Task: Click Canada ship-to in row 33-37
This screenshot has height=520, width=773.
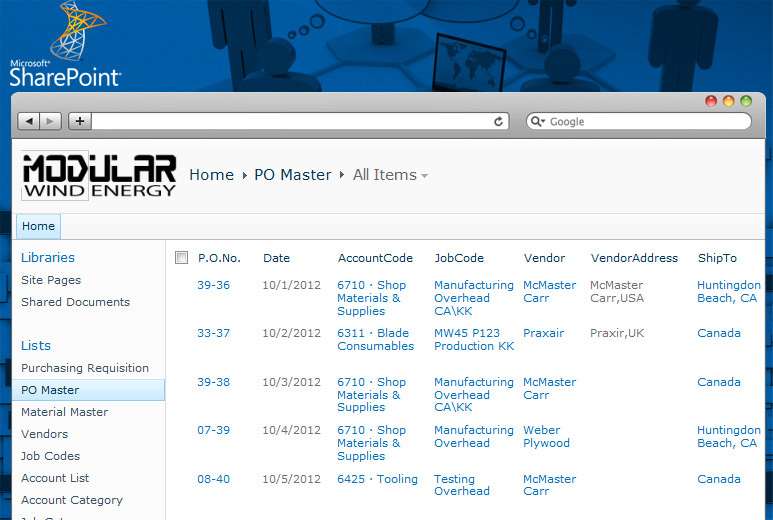Action: (719, 333)
